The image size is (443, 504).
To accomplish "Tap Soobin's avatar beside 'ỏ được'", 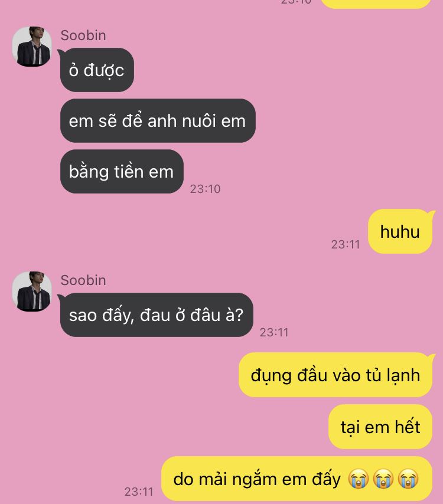I will [x=32, y=47].
